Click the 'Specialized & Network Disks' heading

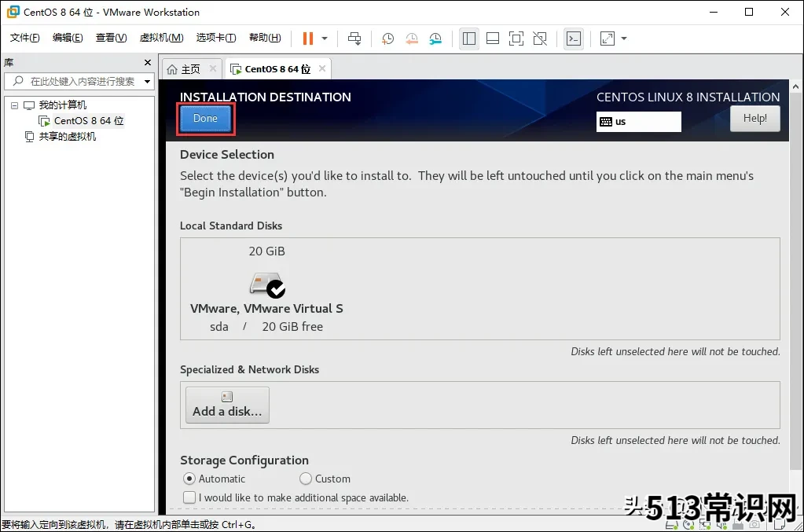(x=249, y=369)
